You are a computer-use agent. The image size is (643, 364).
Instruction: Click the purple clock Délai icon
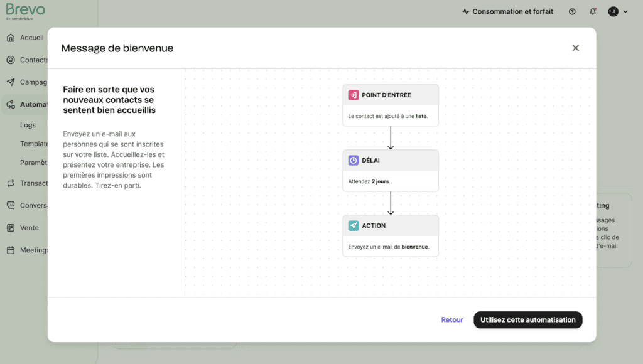pos(354,161)
